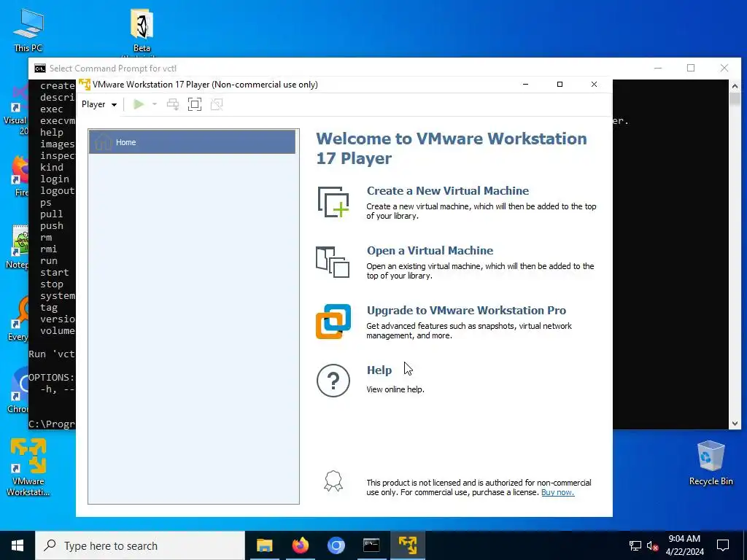This screenshot has height=560, width=747.
Task: Open the Windows Start menu
Action: point(18,545)
